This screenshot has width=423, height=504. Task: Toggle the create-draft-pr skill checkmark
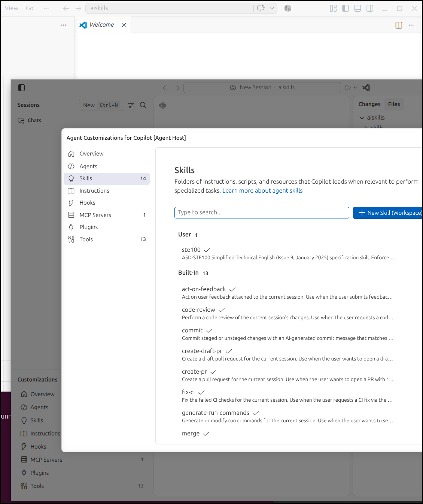coord(229,351)
